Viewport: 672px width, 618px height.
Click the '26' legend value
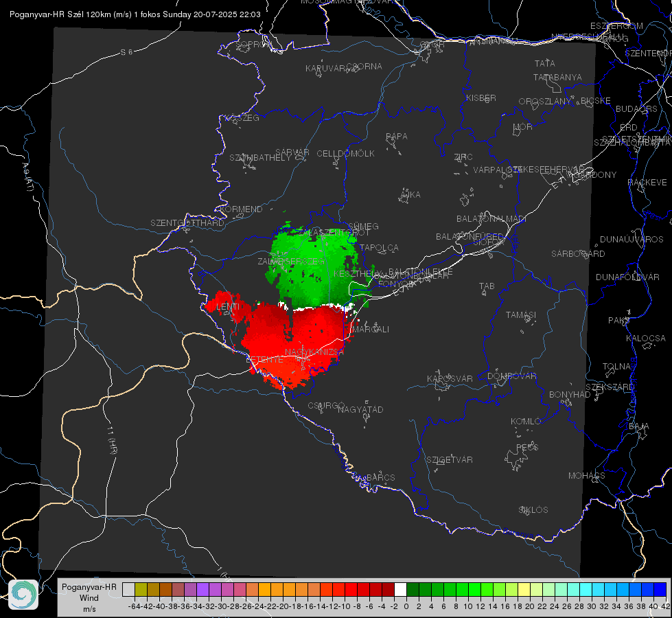(x=567, y=606)
